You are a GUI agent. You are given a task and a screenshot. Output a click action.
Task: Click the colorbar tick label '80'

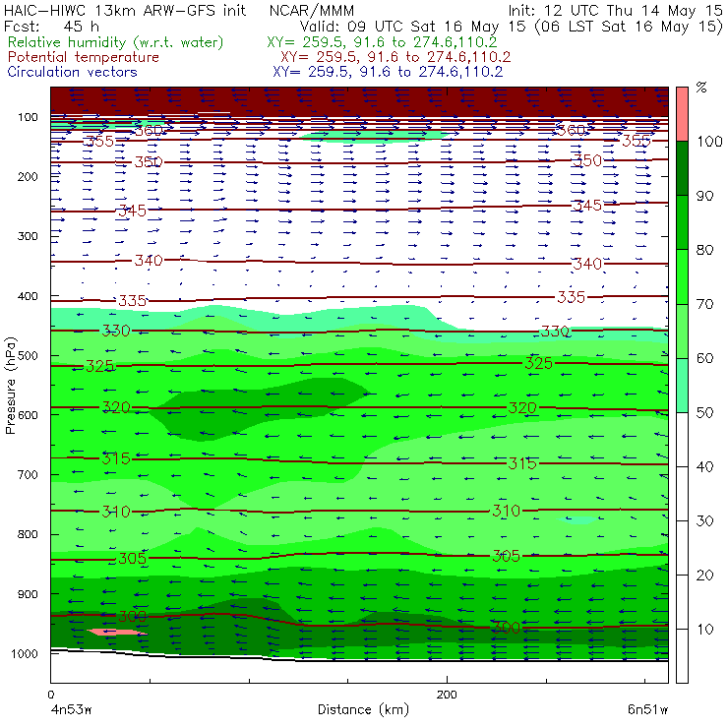(704, 250)
